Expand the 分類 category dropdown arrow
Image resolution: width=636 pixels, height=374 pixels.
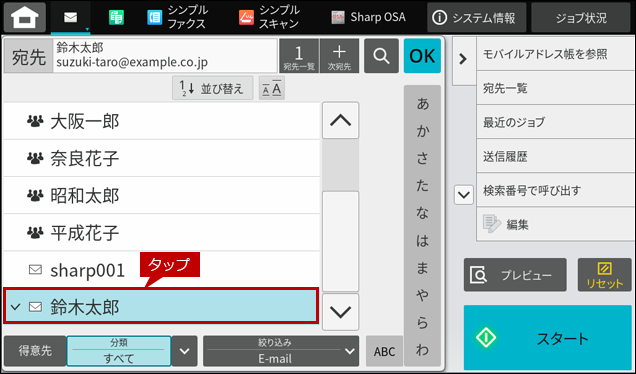tap(185, 351)
